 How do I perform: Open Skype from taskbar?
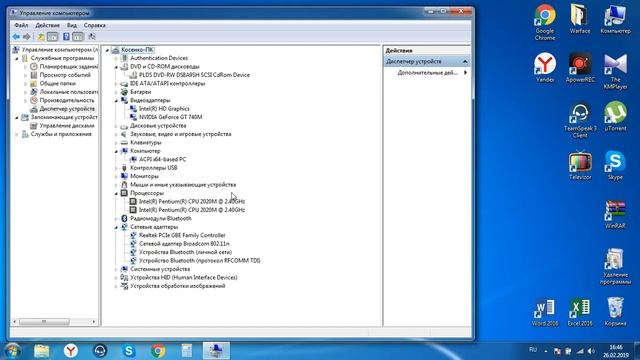[x=129, y=351]
